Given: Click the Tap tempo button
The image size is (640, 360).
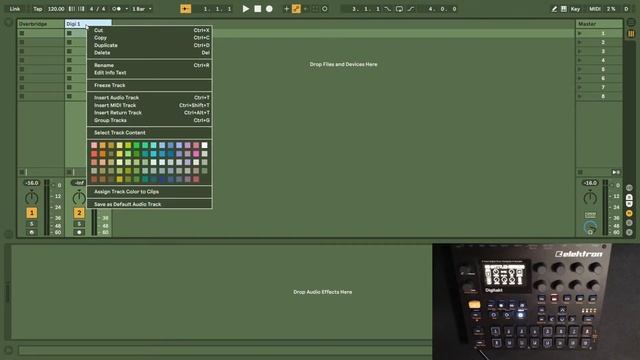Looking at the screenshot, I should (x=38, y=9).
